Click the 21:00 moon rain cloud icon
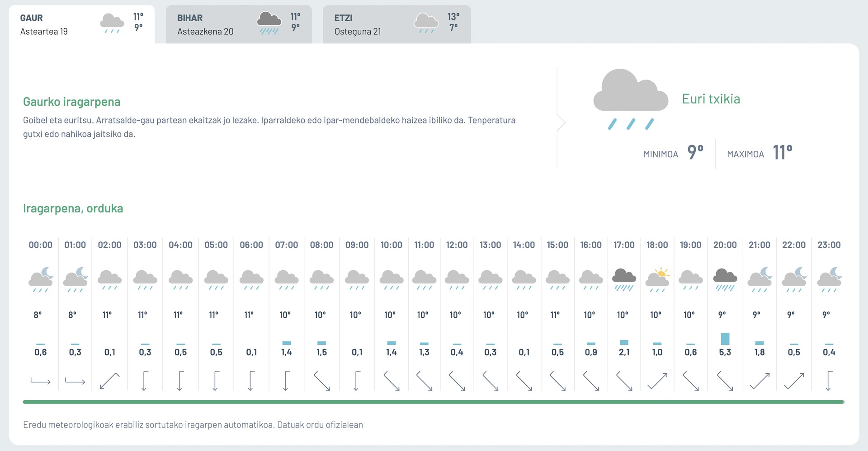868x451 pixels. click(x=760, y=279)
